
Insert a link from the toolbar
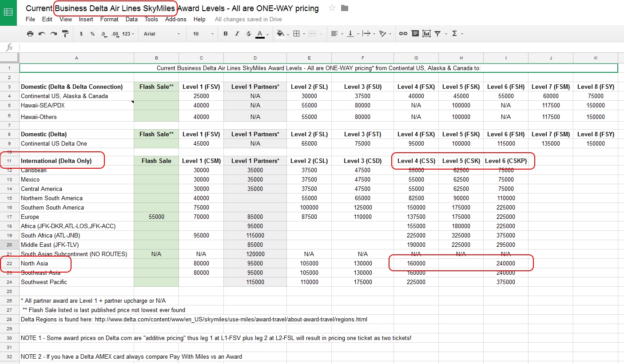click(403, 34)
